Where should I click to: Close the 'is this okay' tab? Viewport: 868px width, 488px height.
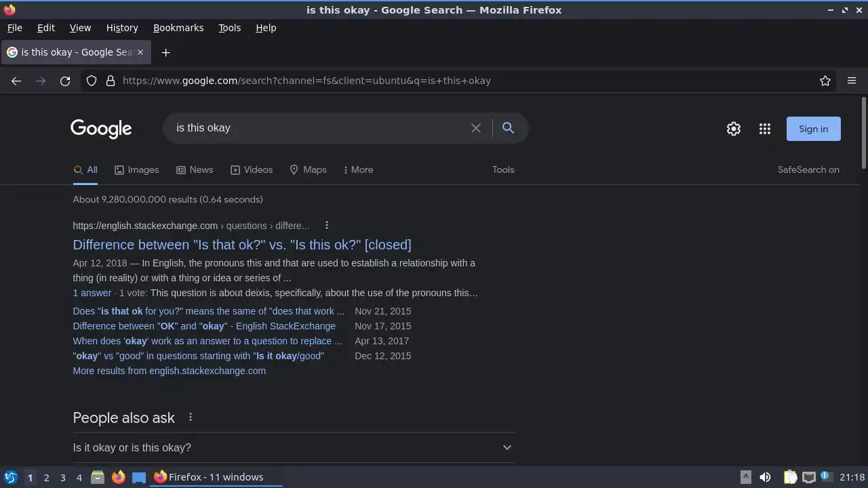coord(140,52)
